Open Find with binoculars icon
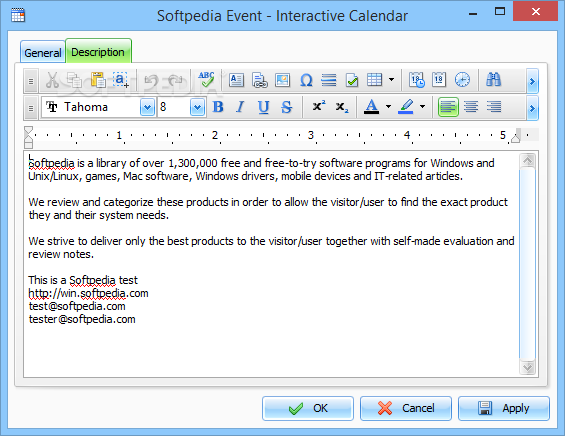The width and height of the screenshot is (565, 436). [x=493, y=80]
